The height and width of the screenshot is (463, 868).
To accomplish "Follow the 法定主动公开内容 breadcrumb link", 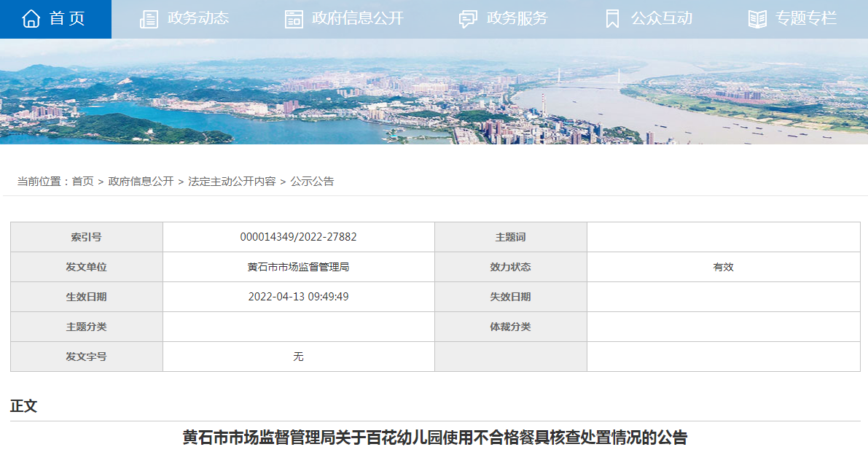I will point(232,182).
